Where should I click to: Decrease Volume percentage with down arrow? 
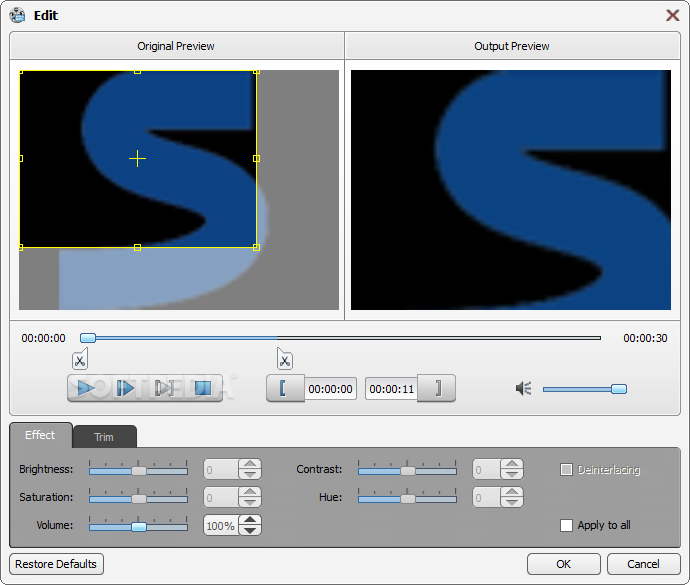click(250, 530)
